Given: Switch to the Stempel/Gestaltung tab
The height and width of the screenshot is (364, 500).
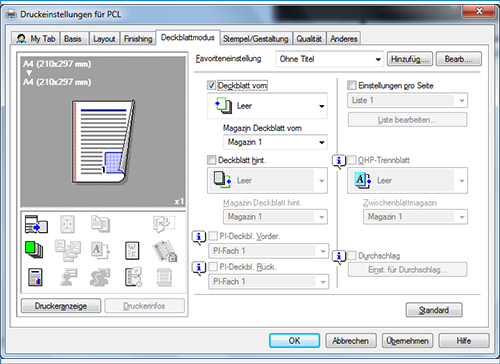Looking at the screenshot, I should [x=256, y=39].
